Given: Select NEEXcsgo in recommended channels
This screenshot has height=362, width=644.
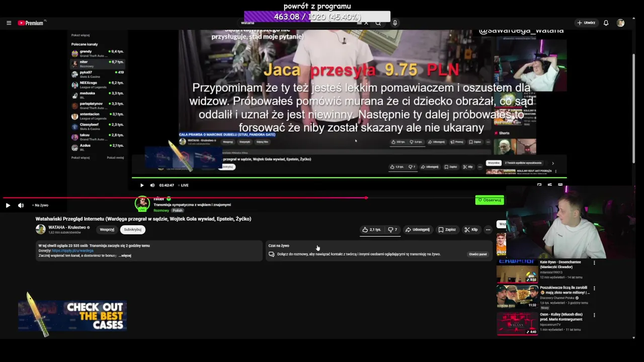Looking at the screenshot, I should (98, 85).
